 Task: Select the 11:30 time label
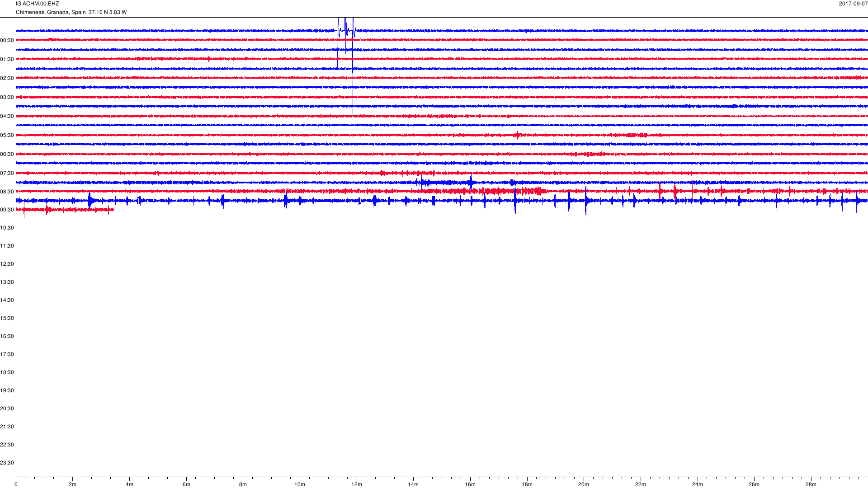pos(7,246)
